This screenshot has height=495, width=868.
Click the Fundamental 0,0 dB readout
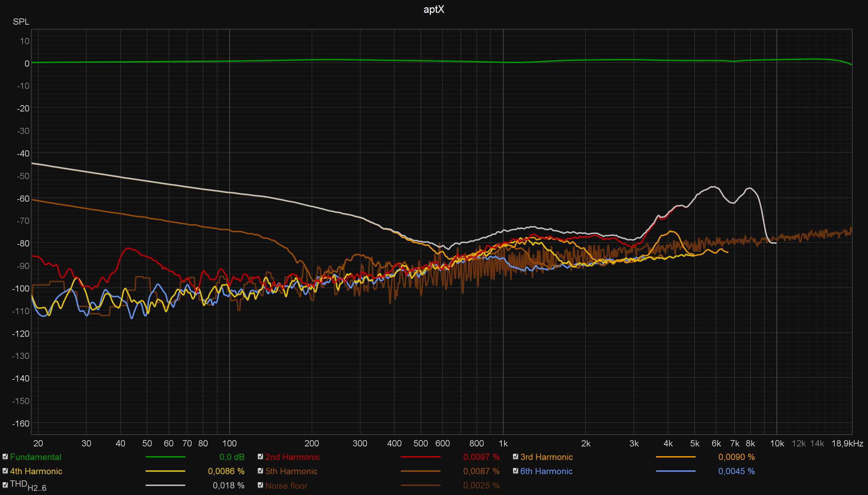232,457
